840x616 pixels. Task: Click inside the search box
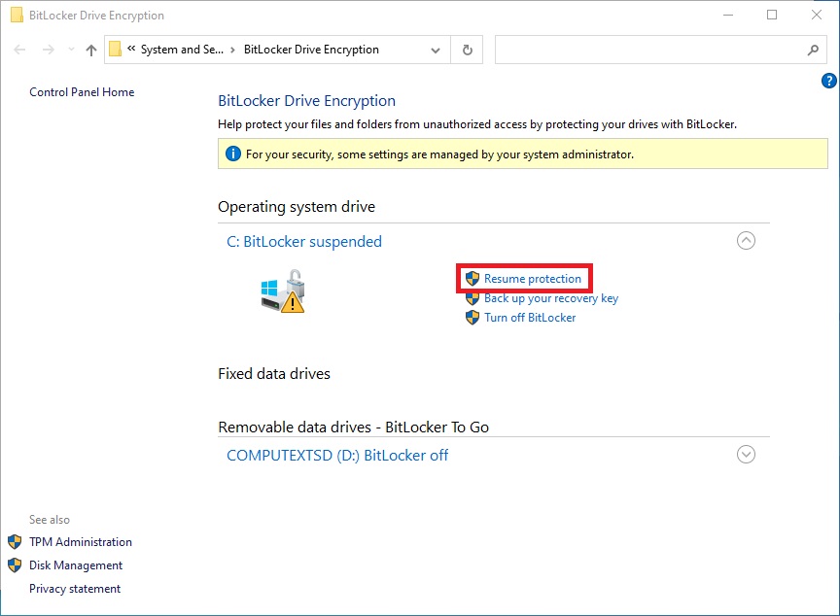coord(651,49)
